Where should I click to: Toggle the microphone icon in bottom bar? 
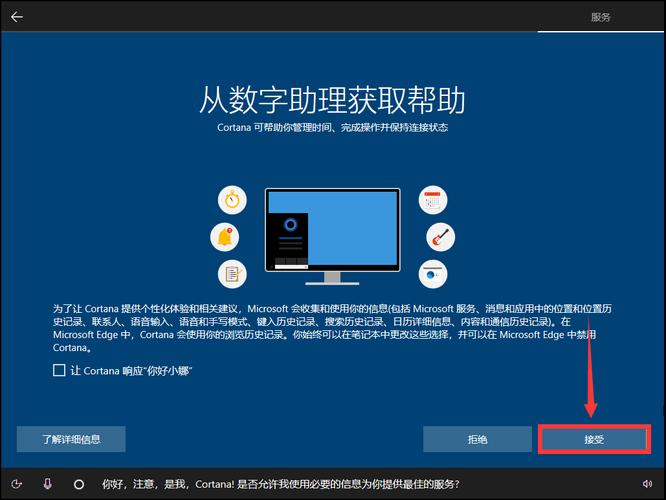coord(48,484)
